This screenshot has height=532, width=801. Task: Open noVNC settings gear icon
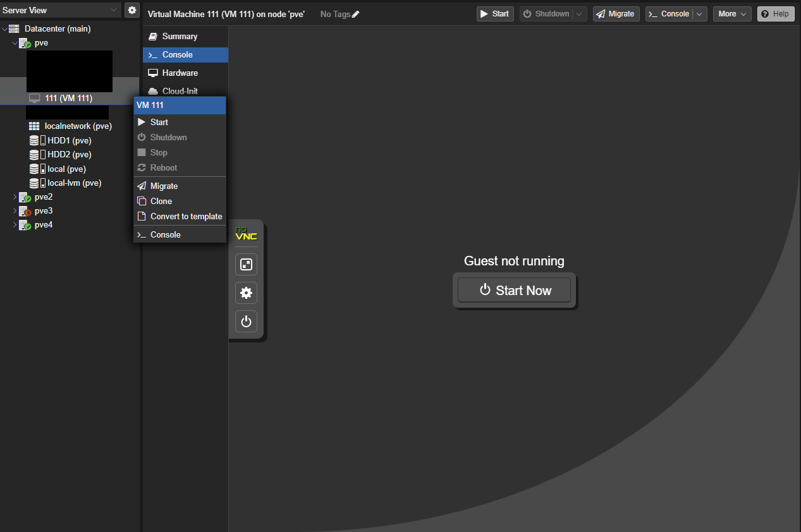pos(246,293)
